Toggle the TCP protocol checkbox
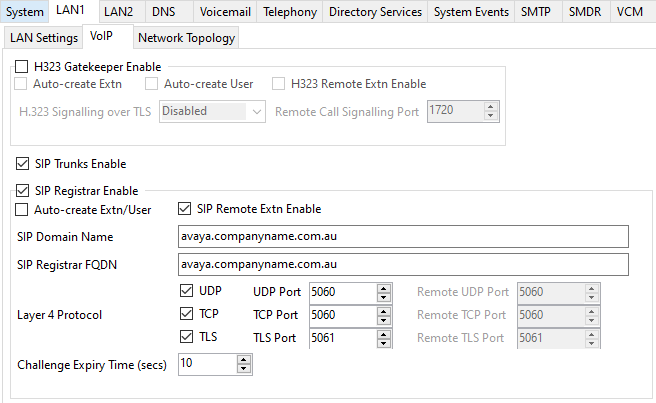The height and width of the screenshot is (403, 656). 186,313
